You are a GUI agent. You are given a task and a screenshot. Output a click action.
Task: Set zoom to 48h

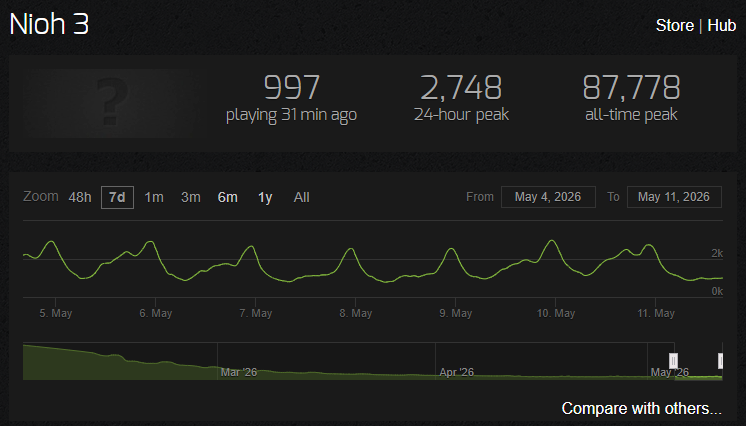80,197
